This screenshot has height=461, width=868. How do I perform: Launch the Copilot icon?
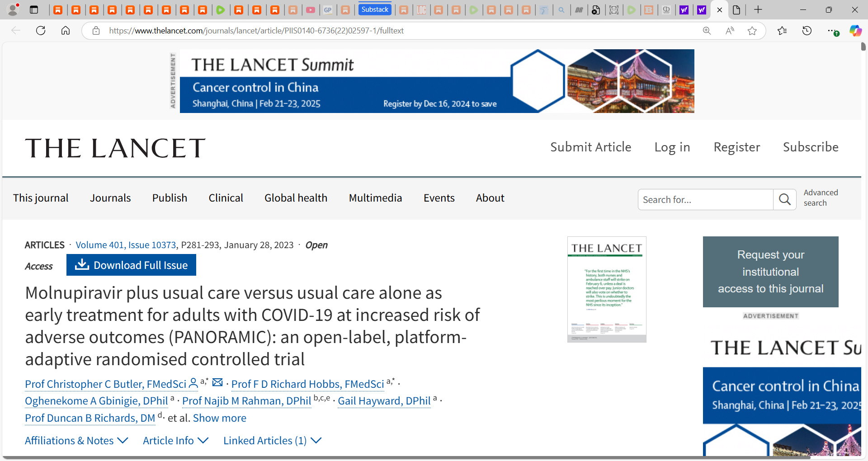click(855, 31)
